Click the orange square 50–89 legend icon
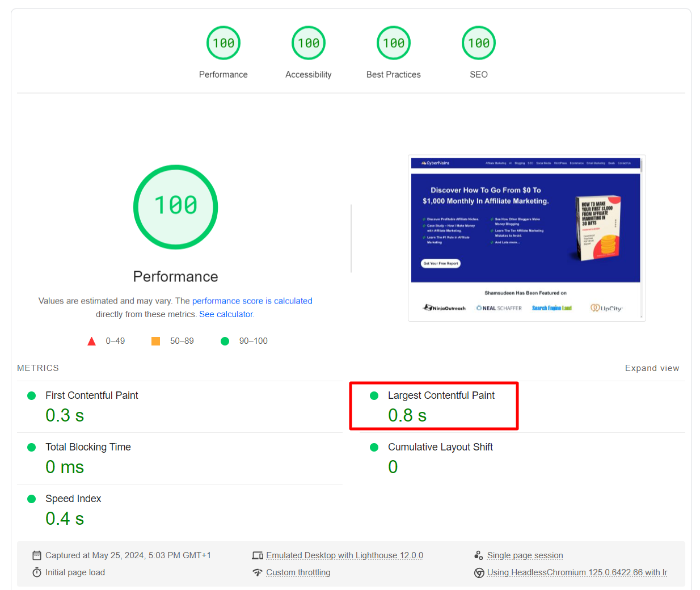The height and width of the screenshot is (590, 700). point(155,341)
